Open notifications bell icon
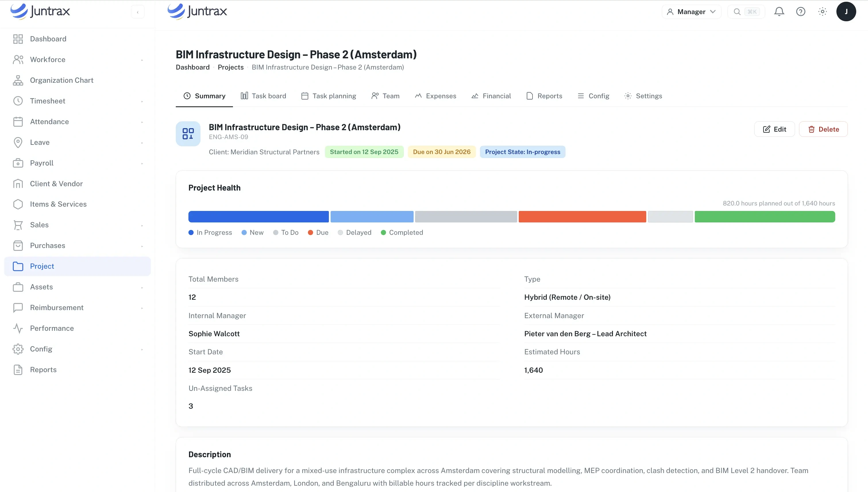The width and height of the screenshot is (868, 492). click(779, 12)
